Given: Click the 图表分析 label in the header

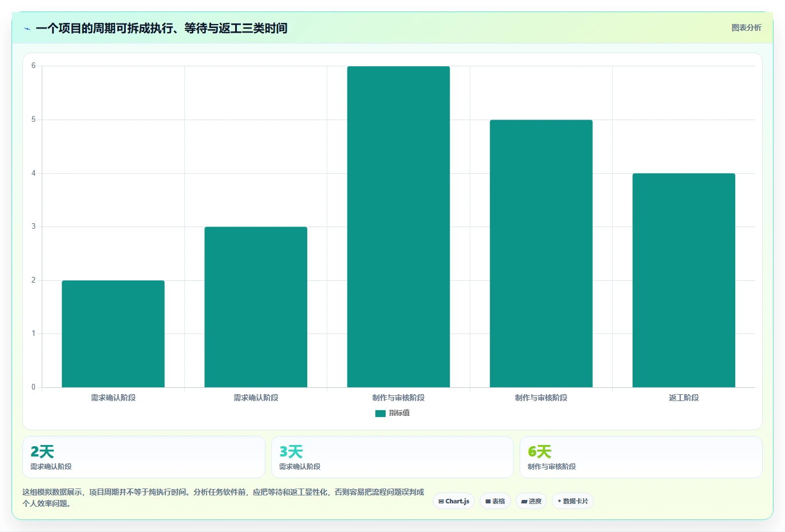Looking at the screenshot, I should coord(746,27).
